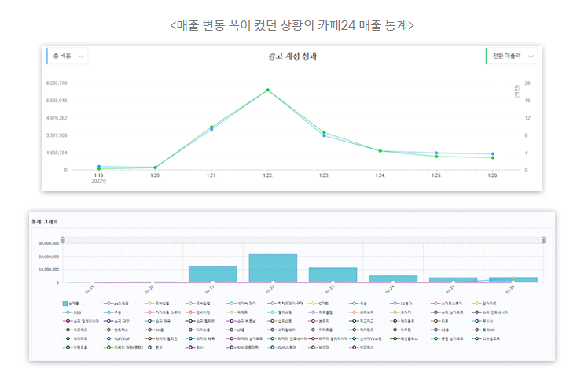
Task: Toggle the SSG오픈마켓 legend series
Action: coord(243,348)
